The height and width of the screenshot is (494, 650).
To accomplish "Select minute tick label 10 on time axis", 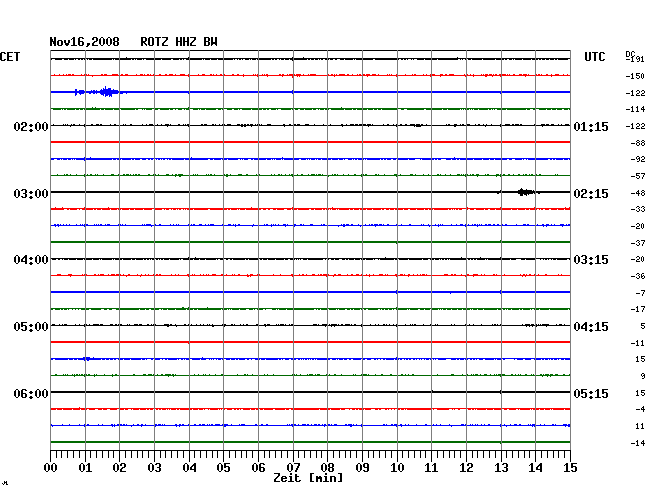I will pyautogui.click(x=397, y=467).
